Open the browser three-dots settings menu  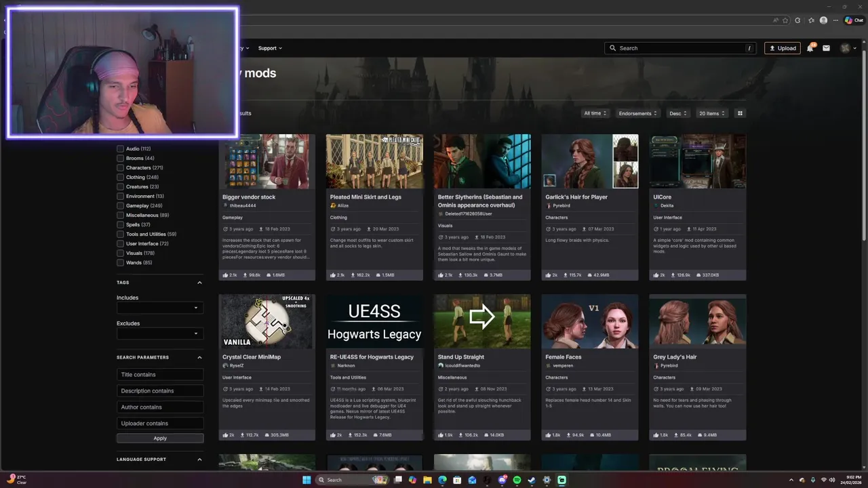point(835,20)
